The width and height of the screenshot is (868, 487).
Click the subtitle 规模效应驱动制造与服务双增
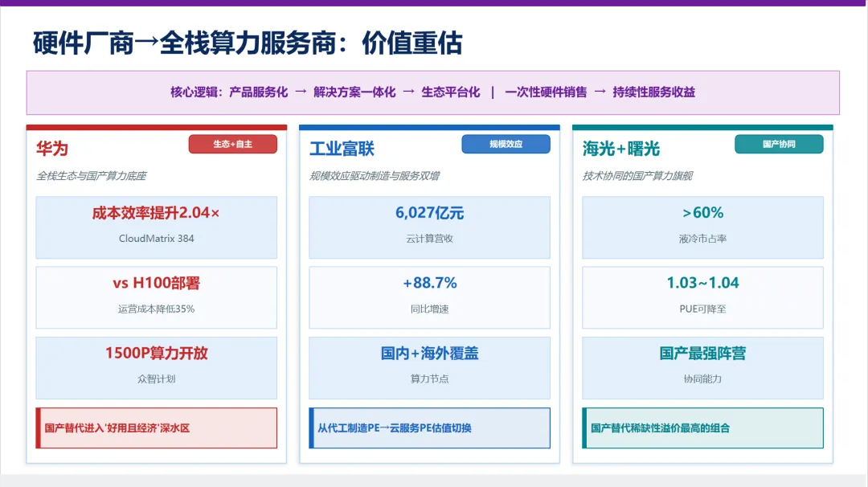point(375,176)
